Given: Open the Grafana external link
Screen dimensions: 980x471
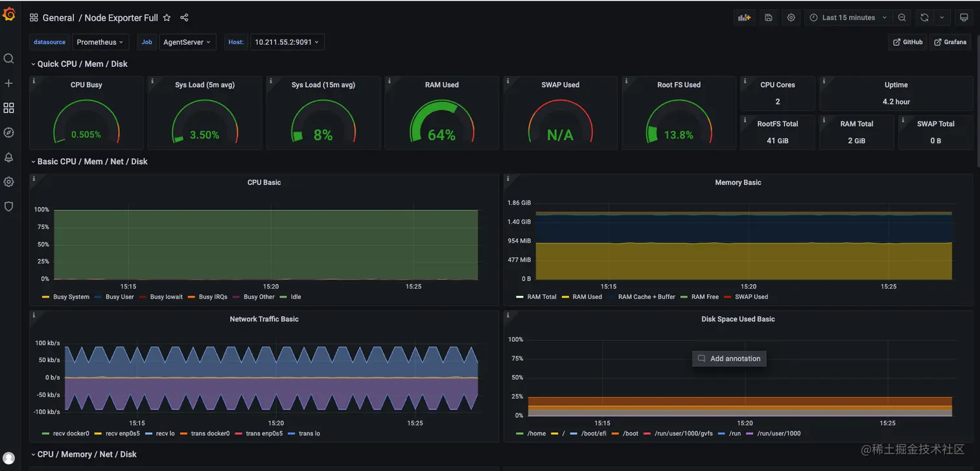Looking at the screenshot, I should tap(951, 42).
